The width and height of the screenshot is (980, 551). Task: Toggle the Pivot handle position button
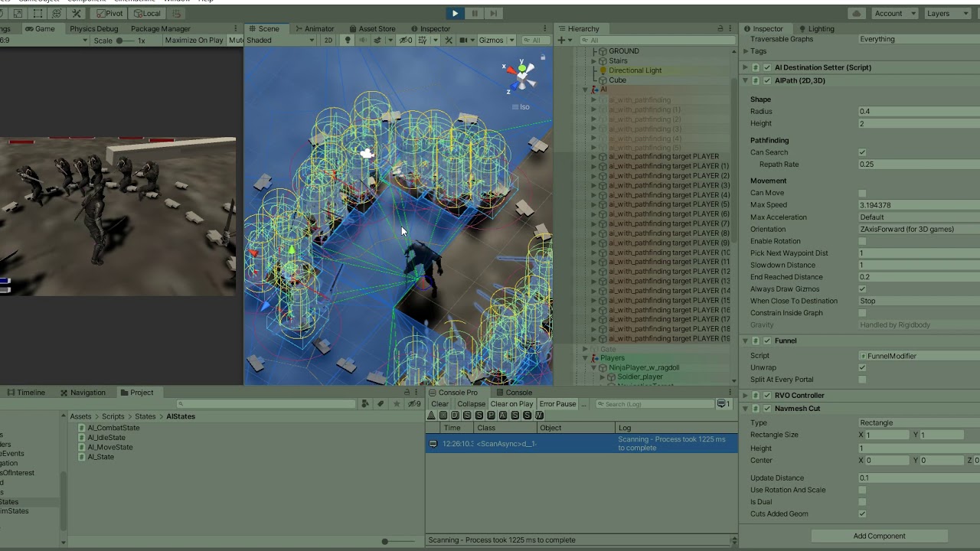pos(109,13)
